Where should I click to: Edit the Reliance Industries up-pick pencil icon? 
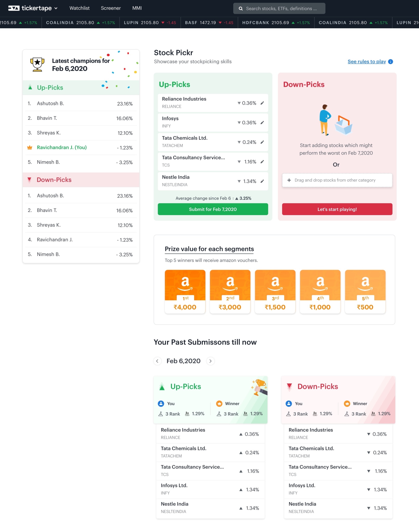262,103
